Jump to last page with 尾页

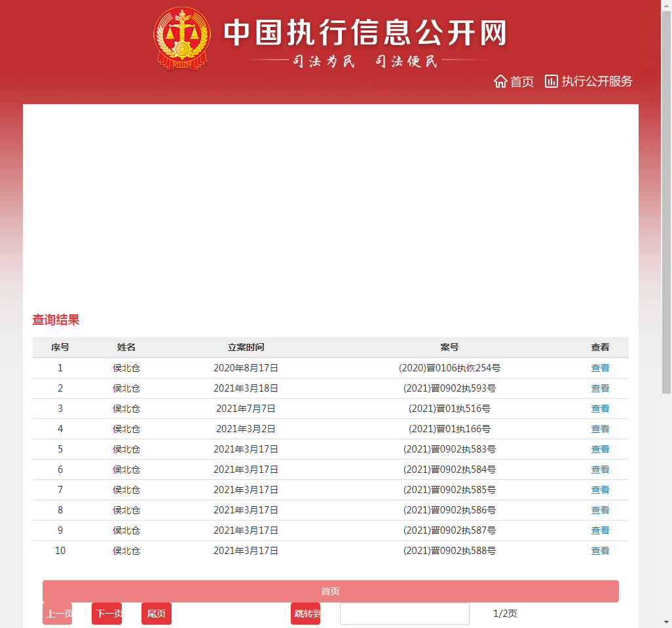(156, 614)
